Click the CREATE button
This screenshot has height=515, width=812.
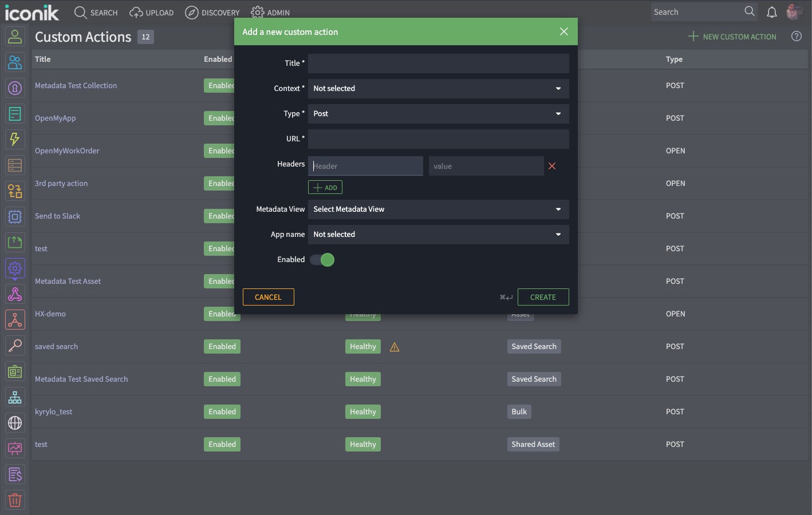(543, 297)
